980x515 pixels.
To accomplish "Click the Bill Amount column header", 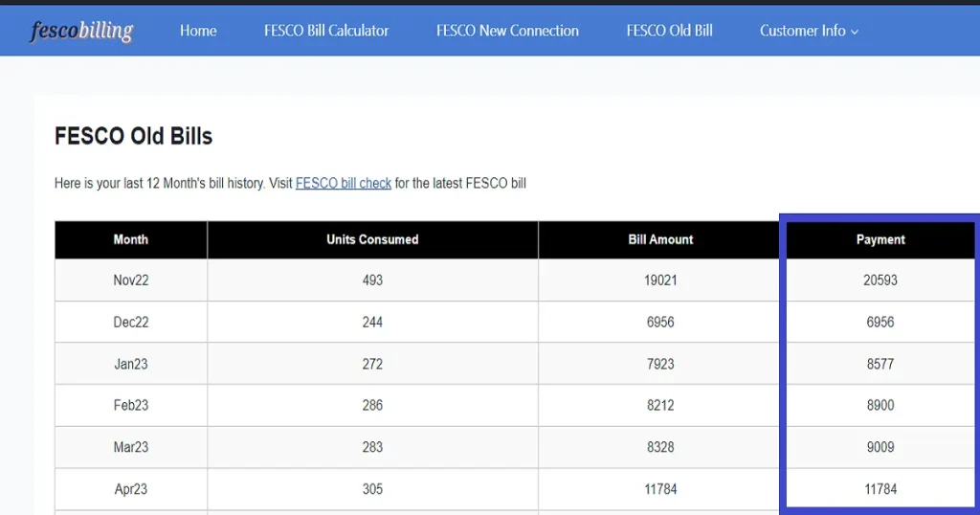I will pyautogui.click(x=660, y=239).
